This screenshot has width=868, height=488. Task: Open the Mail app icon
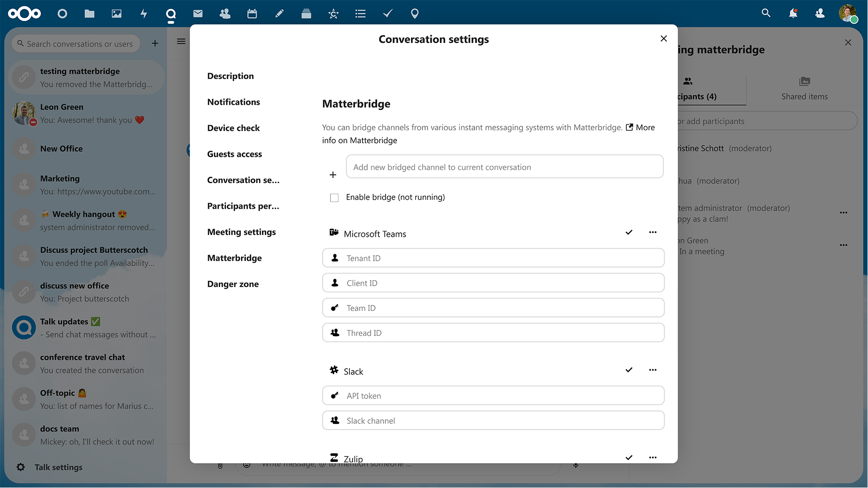(198, 14)
